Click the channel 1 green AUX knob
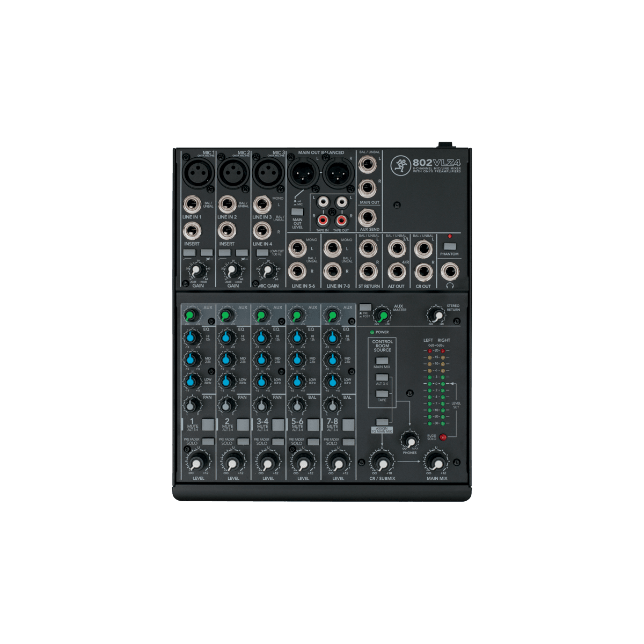Screen dimensions: 644x644 (191, 315)
